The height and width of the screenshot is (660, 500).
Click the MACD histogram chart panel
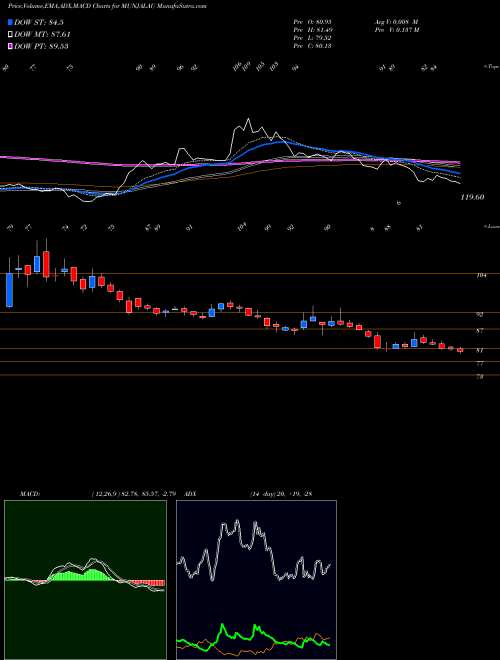click(x=85, y=580)
